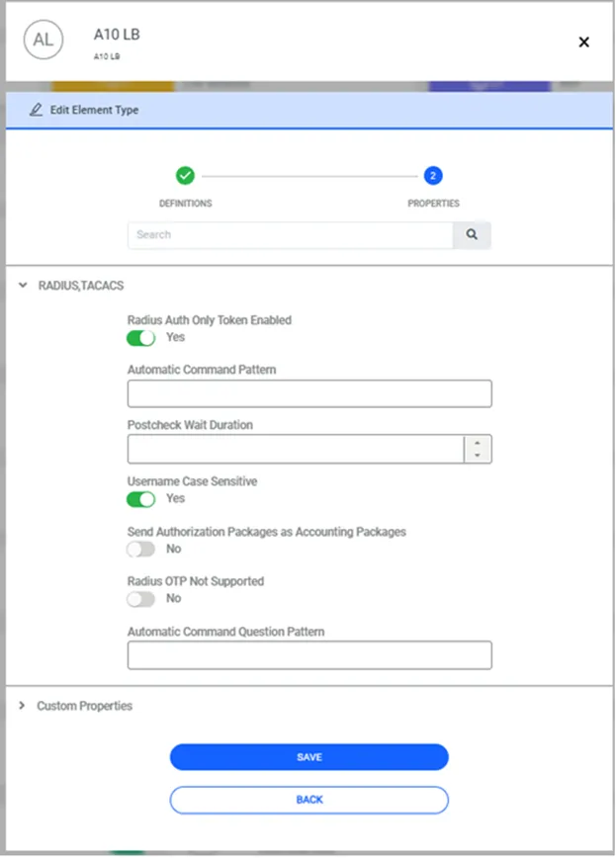Toggle Radius OTP Not Supported on

click(140, 599)
